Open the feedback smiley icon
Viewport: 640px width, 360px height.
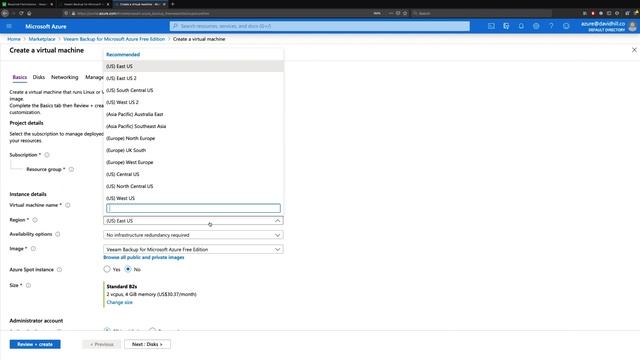(566, 26)
